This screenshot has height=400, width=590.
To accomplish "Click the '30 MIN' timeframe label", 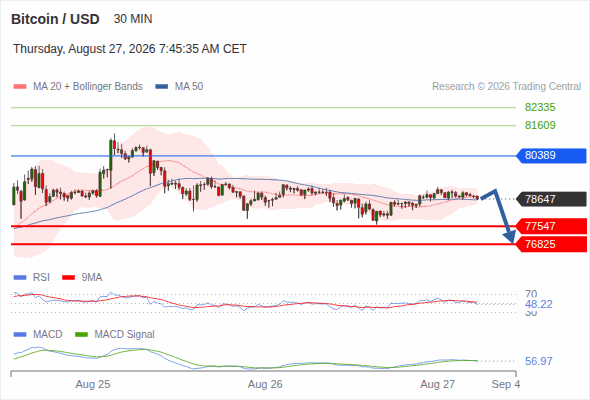I will click(x=133, y=19).
